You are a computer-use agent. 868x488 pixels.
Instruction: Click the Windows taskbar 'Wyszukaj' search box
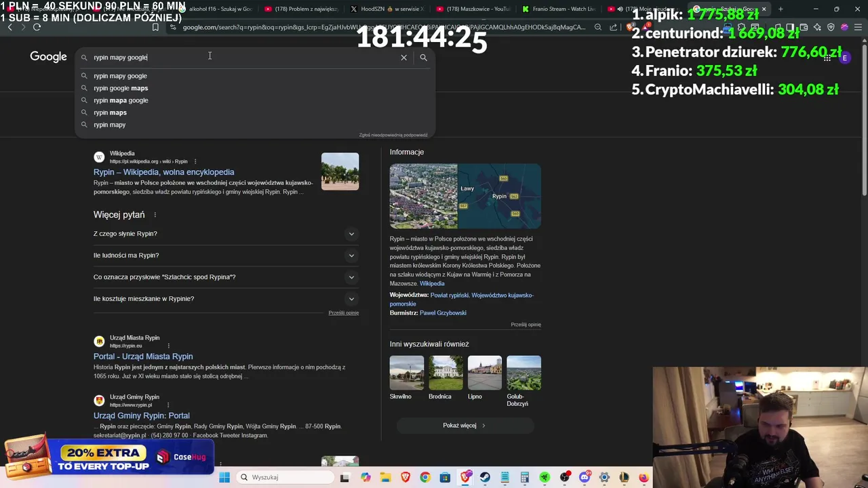click(285, 477)
